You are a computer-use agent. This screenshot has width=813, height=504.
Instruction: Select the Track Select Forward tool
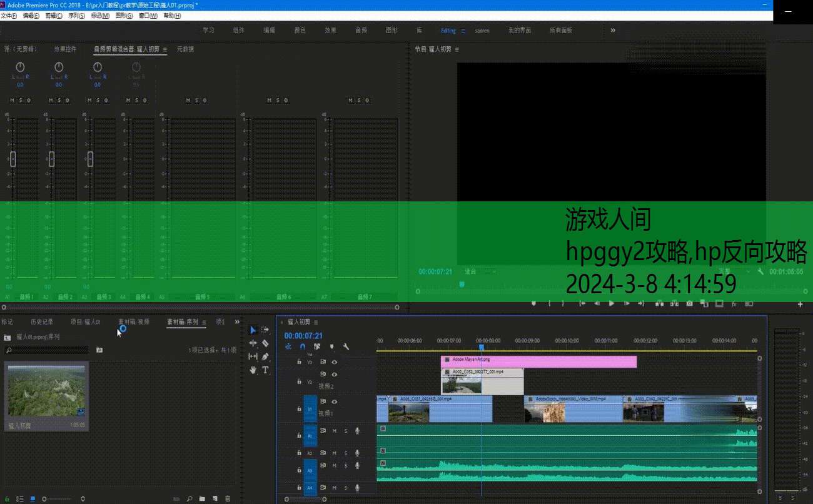pyautogui.click(x=265, y=330)
